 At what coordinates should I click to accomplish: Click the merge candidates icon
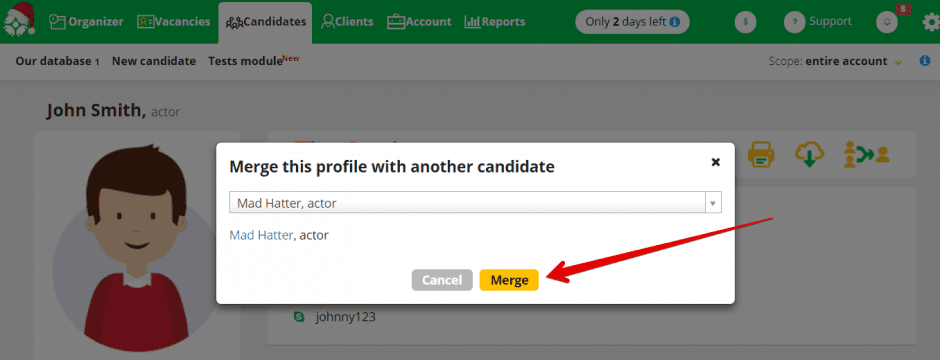pyautogui.click(x=867, y=155)
